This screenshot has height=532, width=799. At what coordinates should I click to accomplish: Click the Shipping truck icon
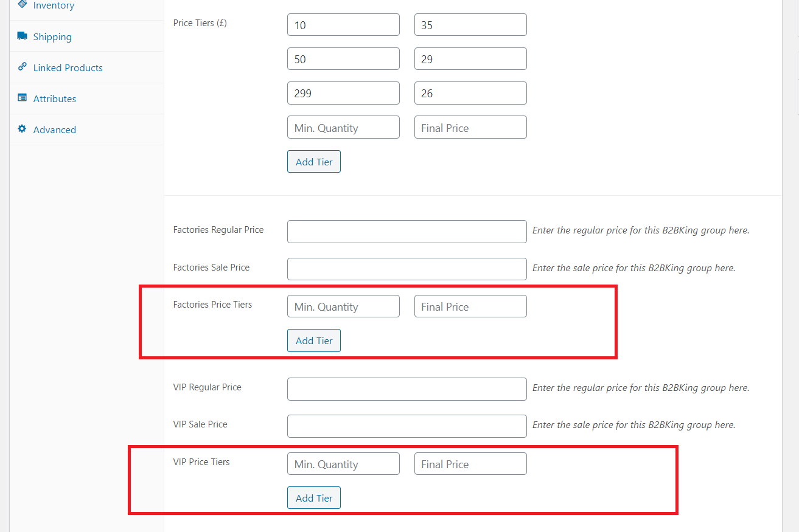click(x=23, y=36)
